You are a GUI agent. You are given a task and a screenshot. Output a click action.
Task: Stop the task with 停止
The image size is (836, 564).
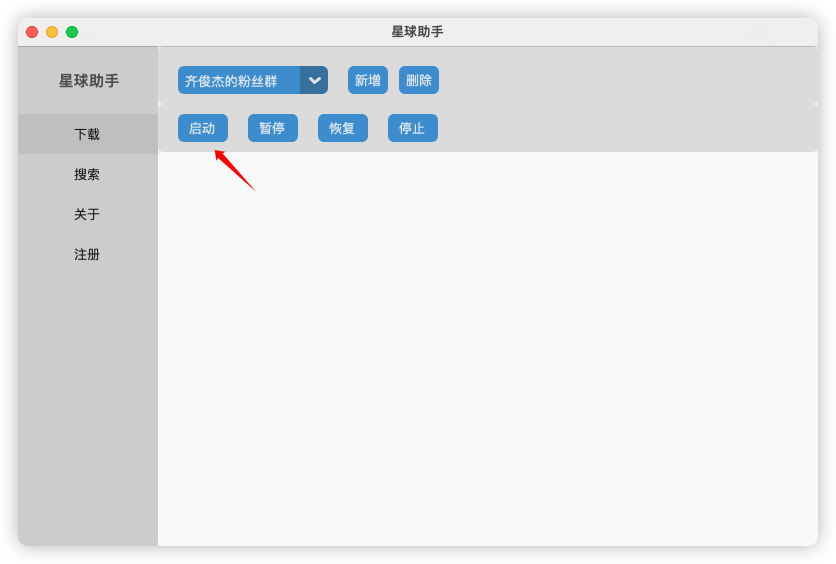[413, 128]
